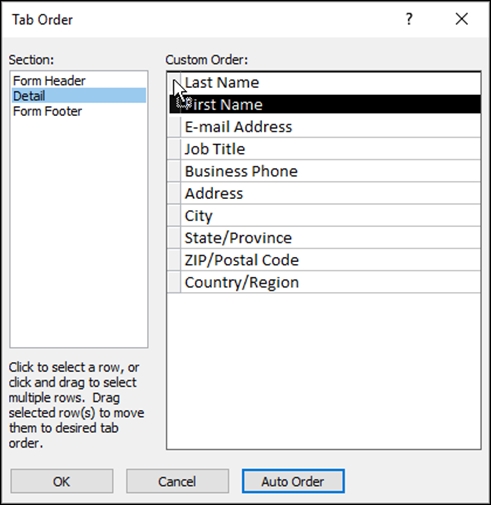Click the row selector beside Address
Screen dimensions: 491x505
(174, 193)
